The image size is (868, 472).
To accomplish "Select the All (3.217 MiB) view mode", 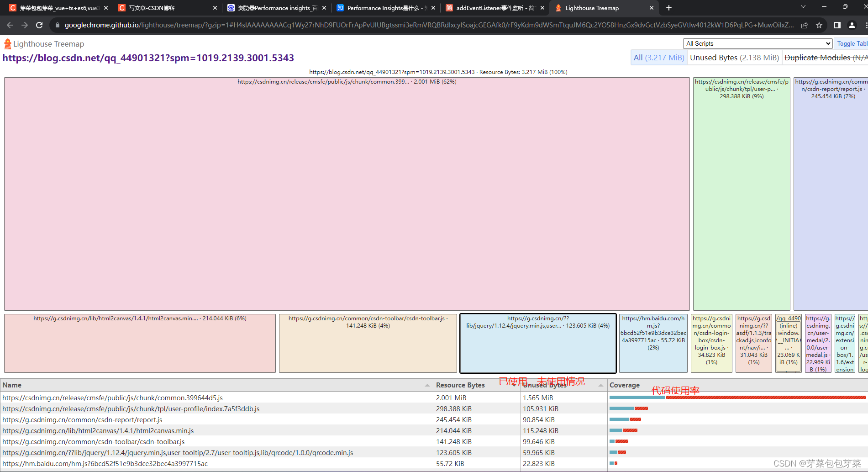I will click(x=659, y=58).
